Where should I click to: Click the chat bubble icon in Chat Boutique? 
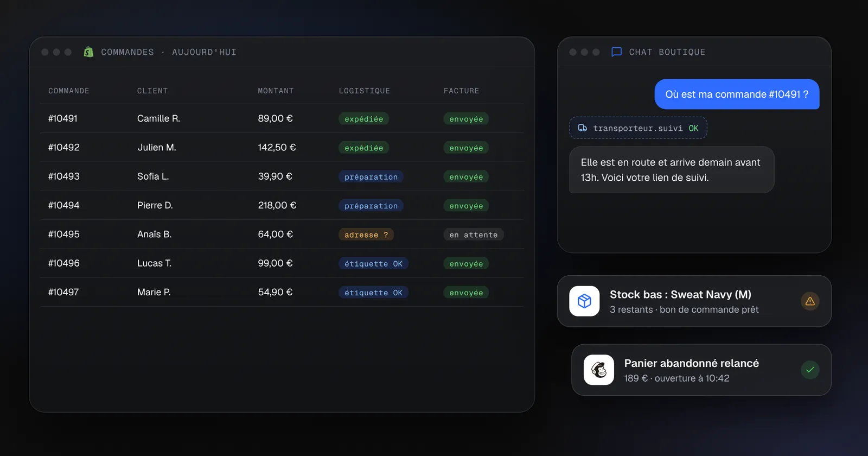pyautogui.click(x=616, y=52)
